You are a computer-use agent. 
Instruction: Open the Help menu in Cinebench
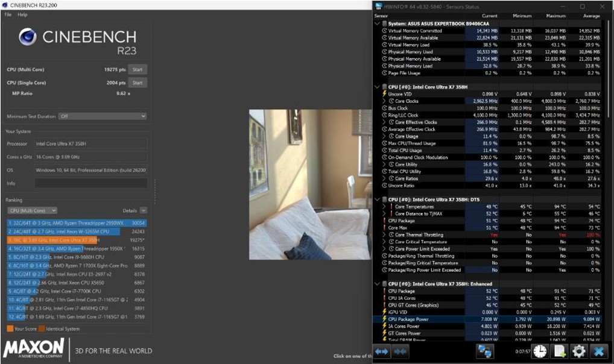coord(22,14)
